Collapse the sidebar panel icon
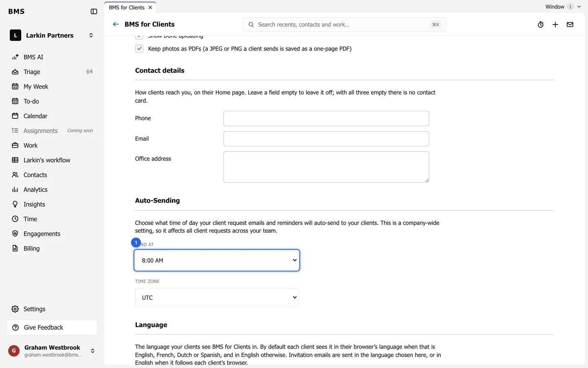 (x=94, y=11)
